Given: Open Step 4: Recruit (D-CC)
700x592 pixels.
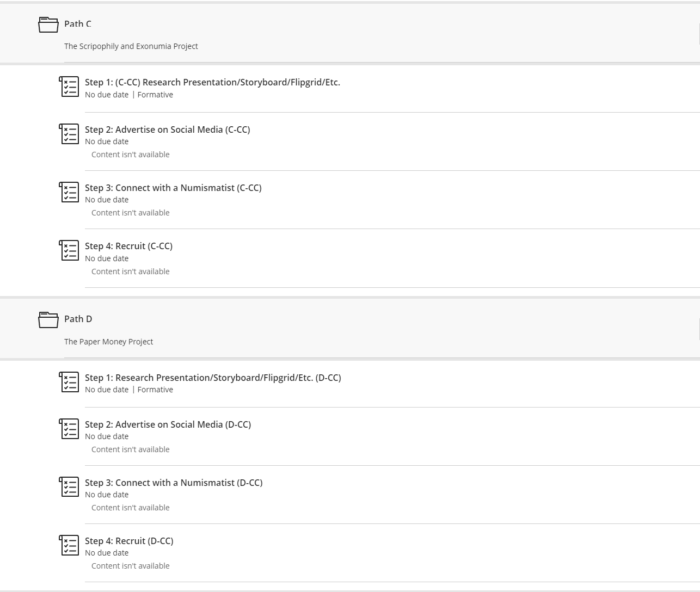Looking at the screenshot, I should 129,541.
